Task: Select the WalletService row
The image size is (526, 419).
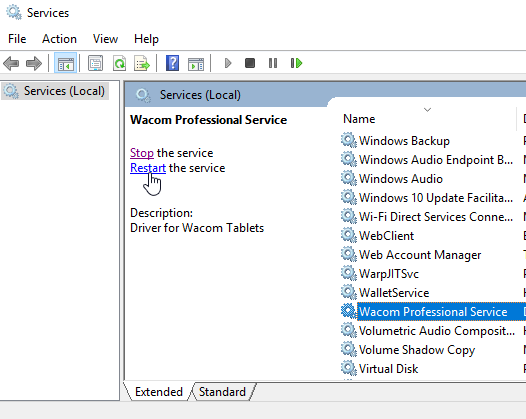Action: point(433,293)
